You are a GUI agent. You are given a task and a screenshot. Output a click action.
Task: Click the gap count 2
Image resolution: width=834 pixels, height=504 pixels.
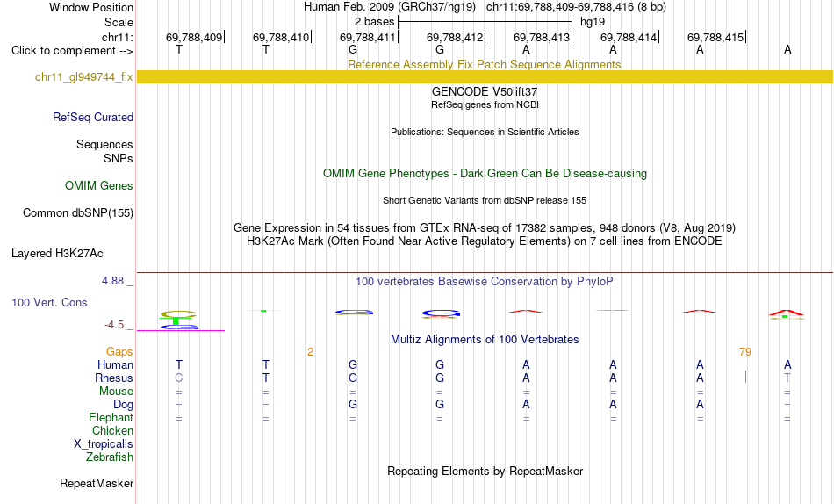pos(310,352)
